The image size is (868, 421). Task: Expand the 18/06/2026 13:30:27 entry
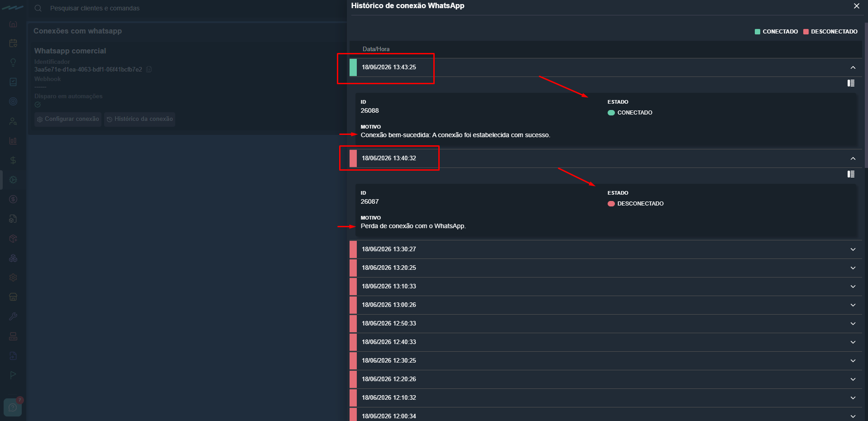853,249
